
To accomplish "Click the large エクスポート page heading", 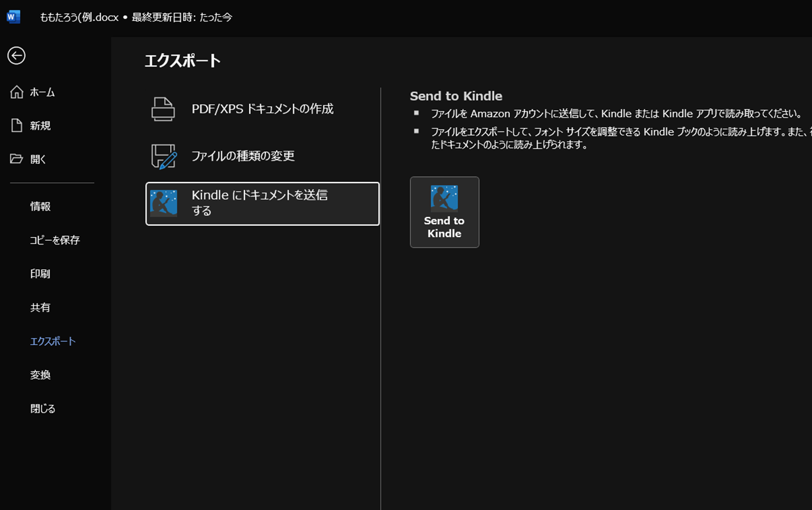I will click(x=183, y=61).
